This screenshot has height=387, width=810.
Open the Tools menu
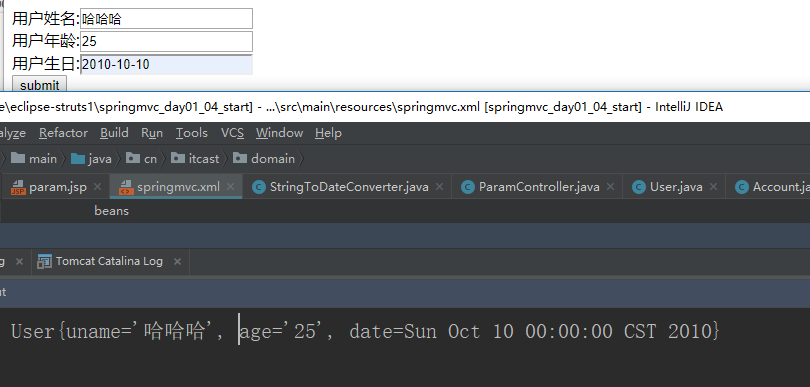[x=192, y=133]
